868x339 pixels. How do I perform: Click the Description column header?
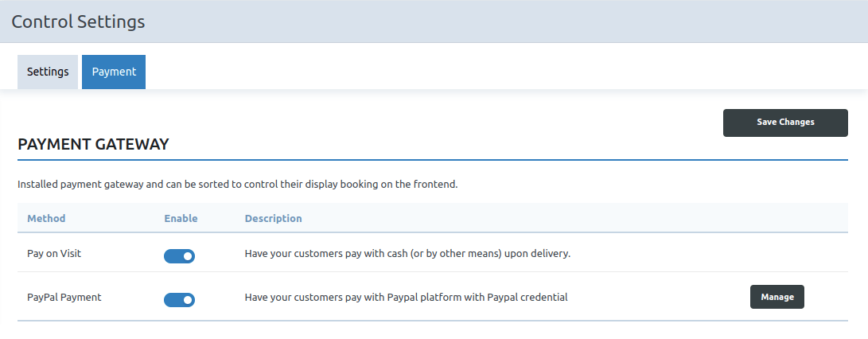273,218
